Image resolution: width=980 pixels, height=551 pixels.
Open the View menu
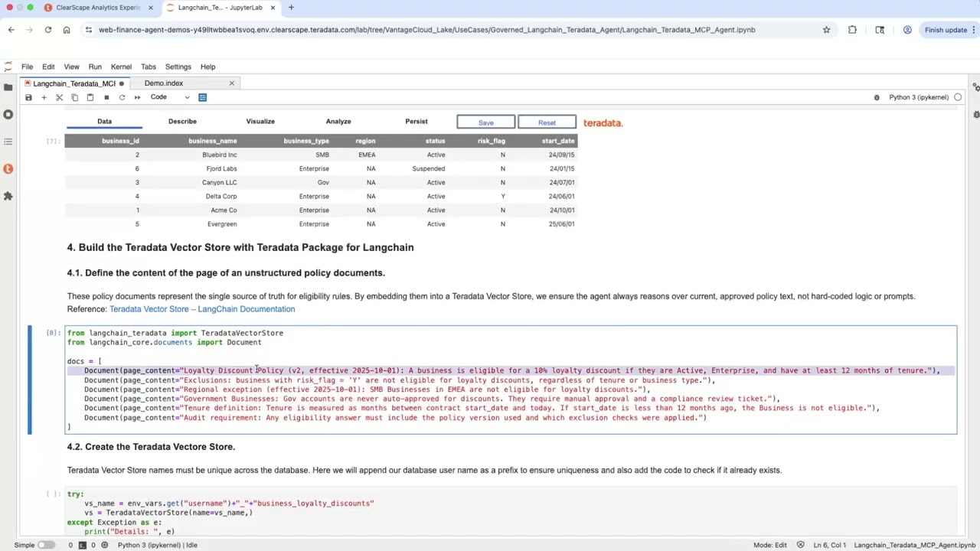[71, 67]
